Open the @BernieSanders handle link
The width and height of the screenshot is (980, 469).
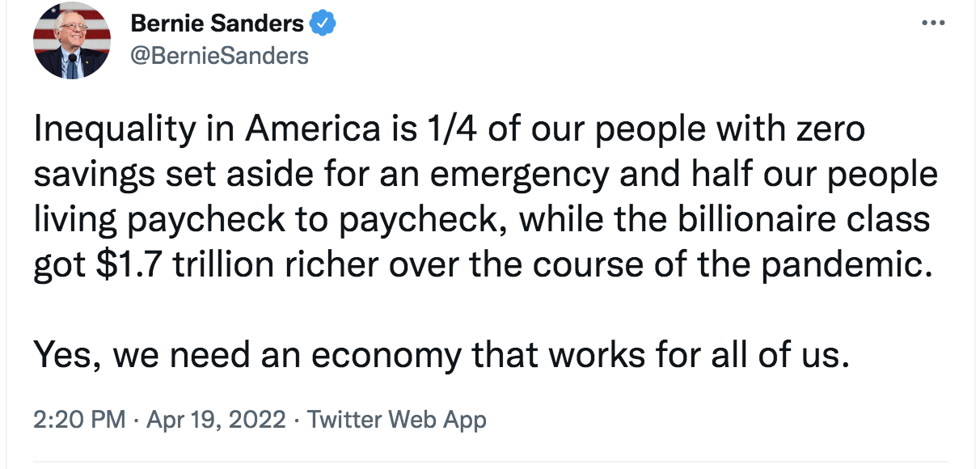(219, 55)
